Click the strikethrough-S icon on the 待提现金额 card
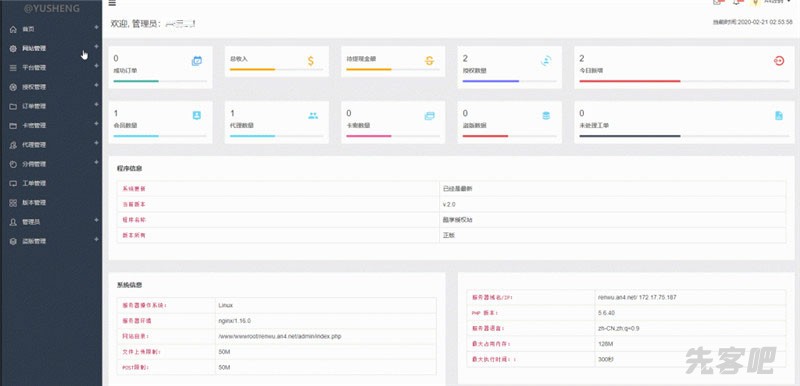The height and width of the screenshot is (386, 800). click(429, 61)
